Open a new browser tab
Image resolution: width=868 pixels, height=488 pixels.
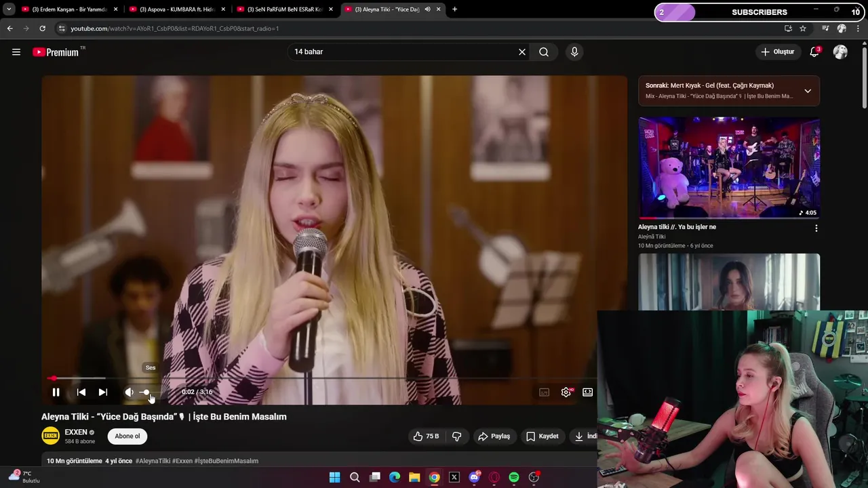(454, 9)
